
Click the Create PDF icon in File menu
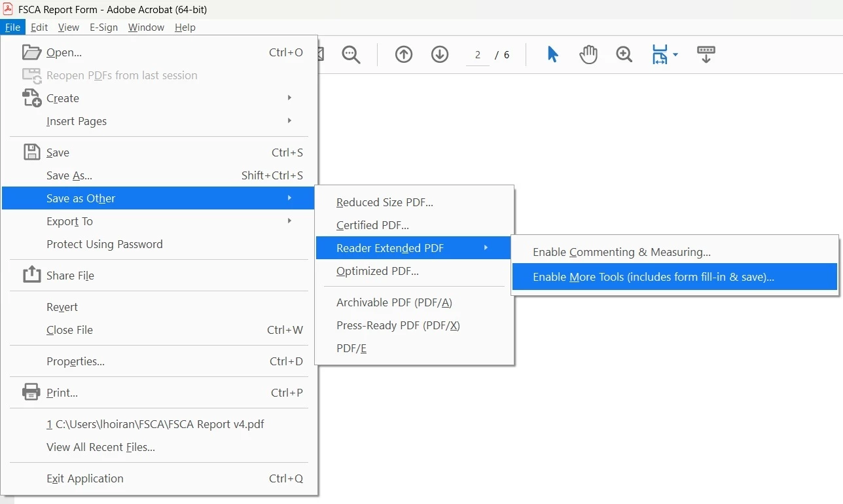point(32,98)
